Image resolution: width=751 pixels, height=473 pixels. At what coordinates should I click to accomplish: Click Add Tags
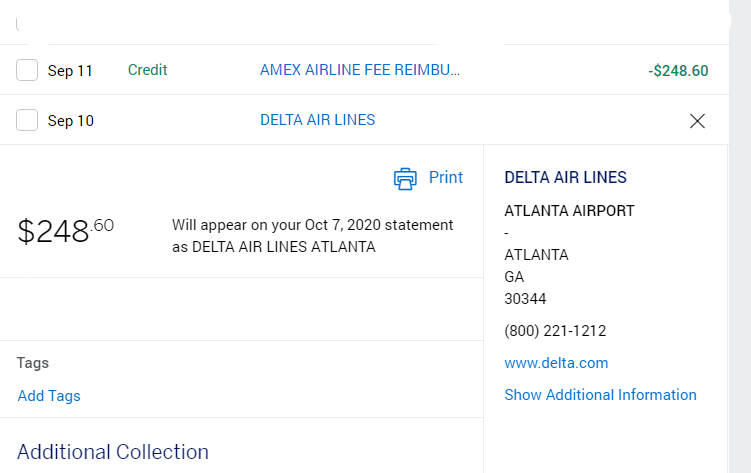tap(49, 396)
